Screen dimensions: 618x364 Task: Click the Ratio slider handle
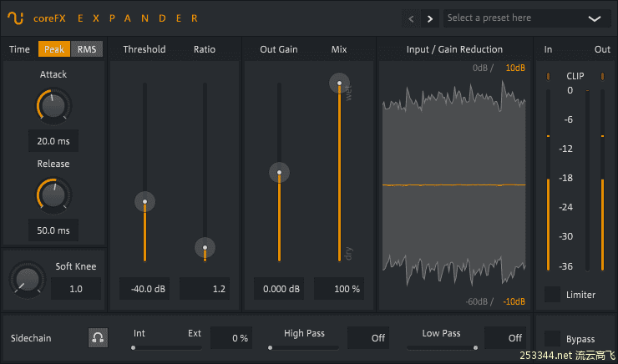(x=205, y=248)
